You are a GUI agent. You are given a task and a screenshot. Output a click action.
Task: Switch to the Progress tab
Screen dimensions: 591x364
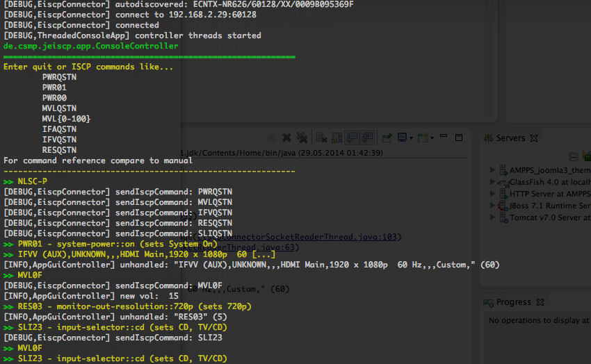pyautogui.click(x=513, y=302)
